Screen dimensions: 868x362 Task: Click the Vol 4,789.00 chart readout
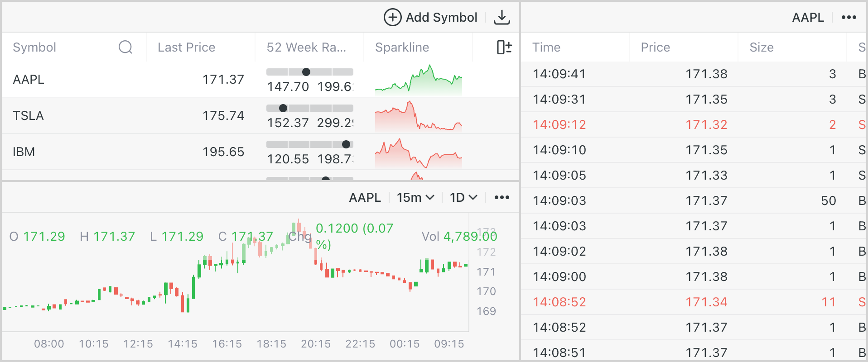pyautogui.click(x=459, y=236)
